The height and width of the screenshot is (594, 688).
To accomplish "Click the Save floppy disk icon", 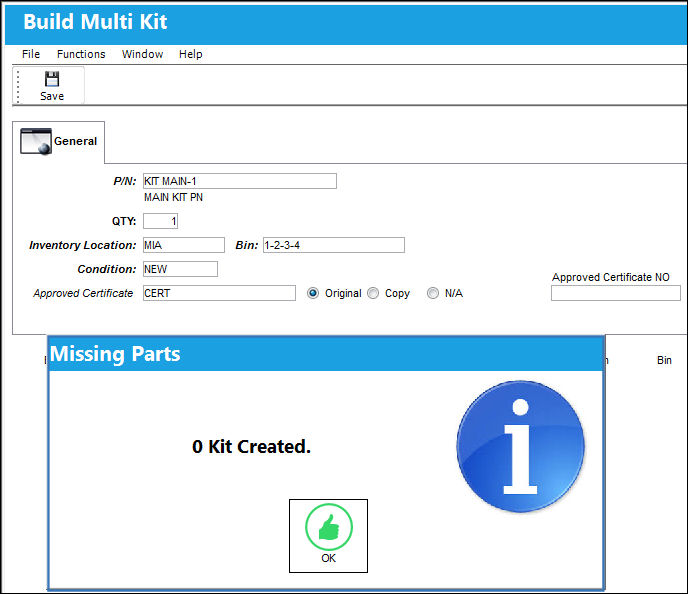I will (52, 79).
